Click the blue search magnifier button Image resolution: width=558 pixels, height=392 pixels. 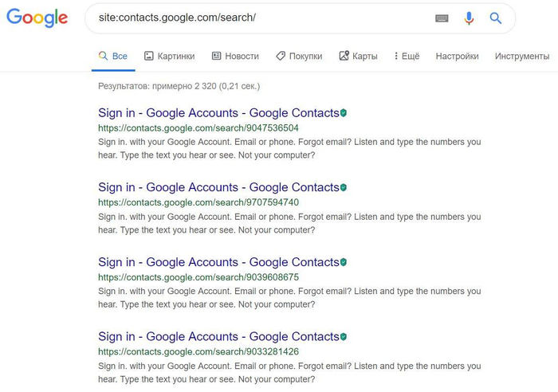496,18
